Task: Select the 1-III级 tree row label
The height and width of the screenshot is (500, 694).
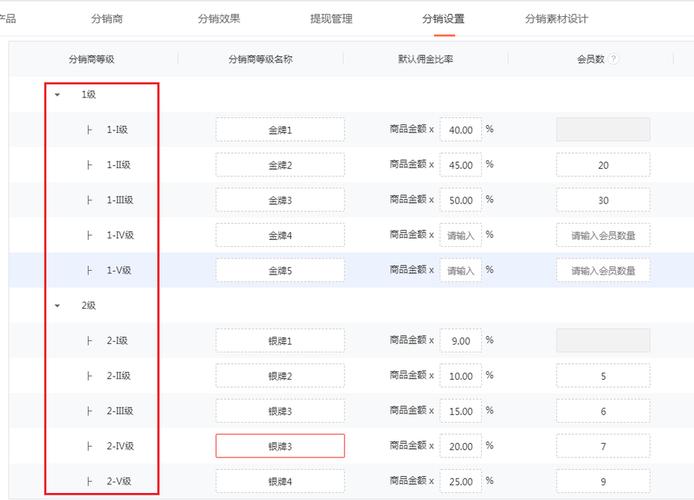Action: pos(120,200)
